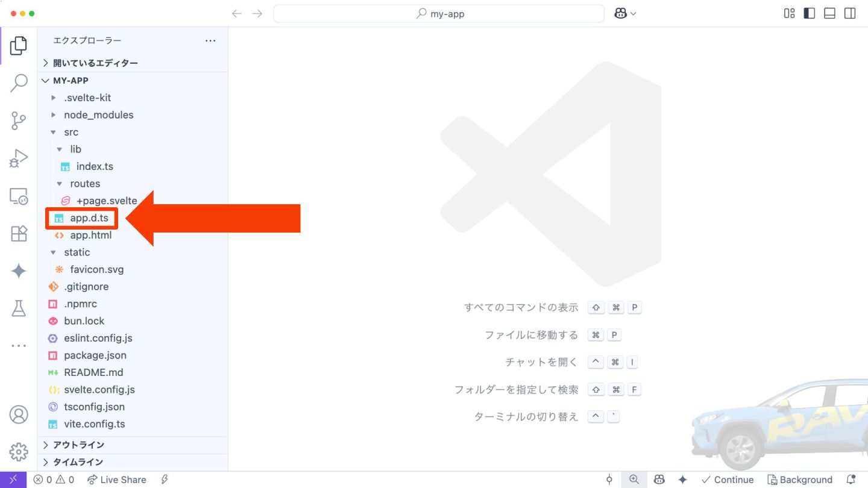Viewport: 868px width, 488px height.
Task: Collapse the MY-APP folder section
Action: (x=133, y=80)
